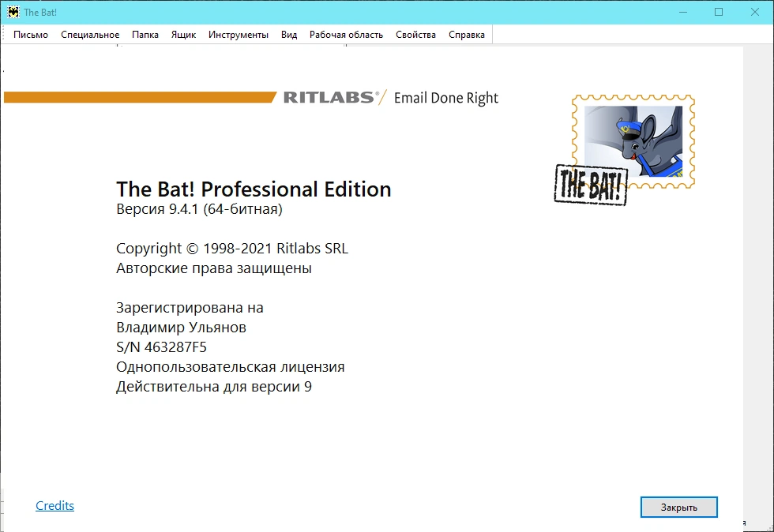
Task: Click the Действительна для версии 9 line
Action: 214,387
